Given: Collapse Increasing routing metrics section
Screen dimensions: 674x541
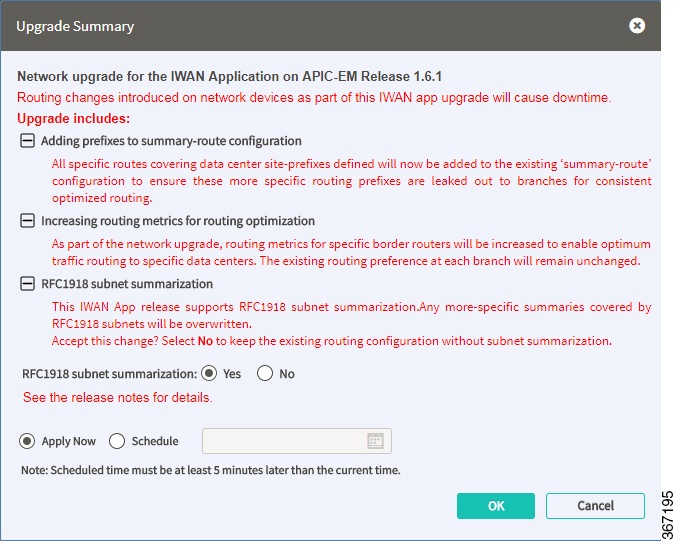Looking at the screenshot, I should pos(28,221).
